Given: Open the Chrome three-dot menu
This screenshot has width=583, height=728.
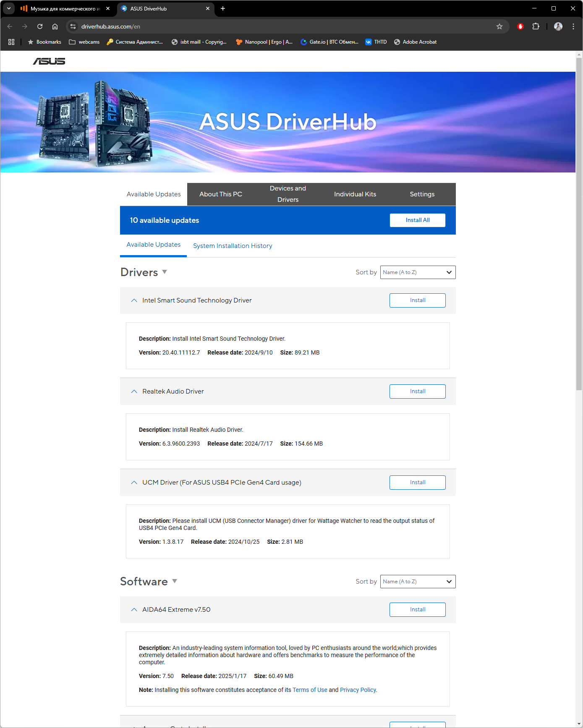Looking at the screenshot, I should click(573, 26).
